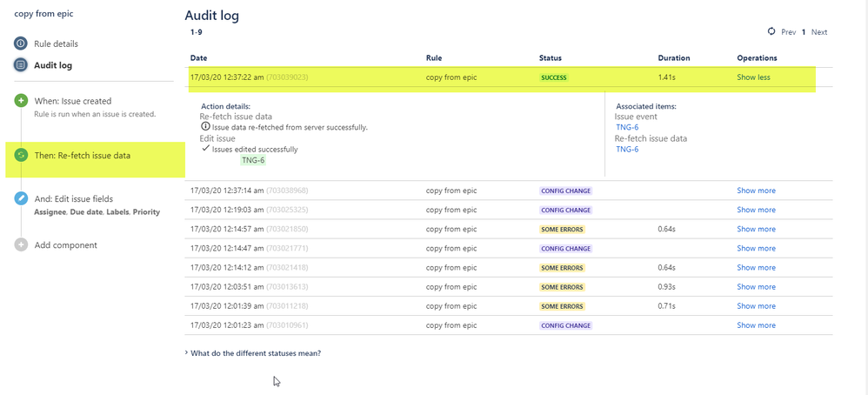This screenshot has height=395, width=868.
Task: Click the Date column header
Action: (x=198, y=57)
